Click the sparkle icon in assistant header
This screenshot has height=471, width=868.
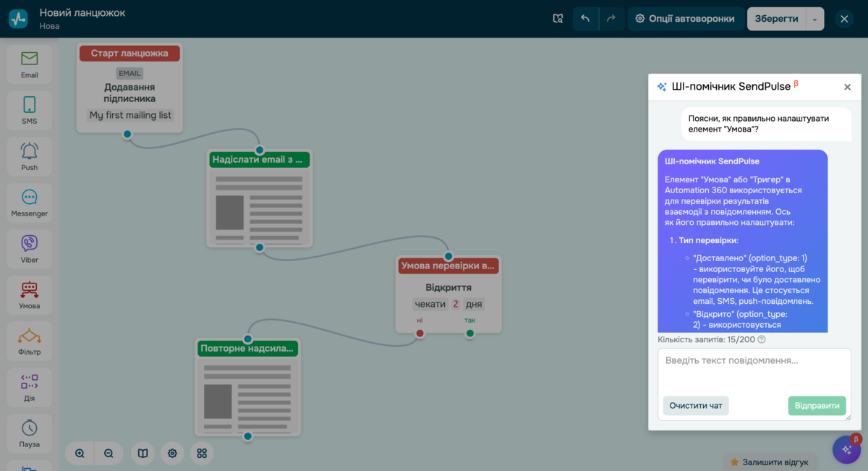pyautogui.click(x=662, y=87)
